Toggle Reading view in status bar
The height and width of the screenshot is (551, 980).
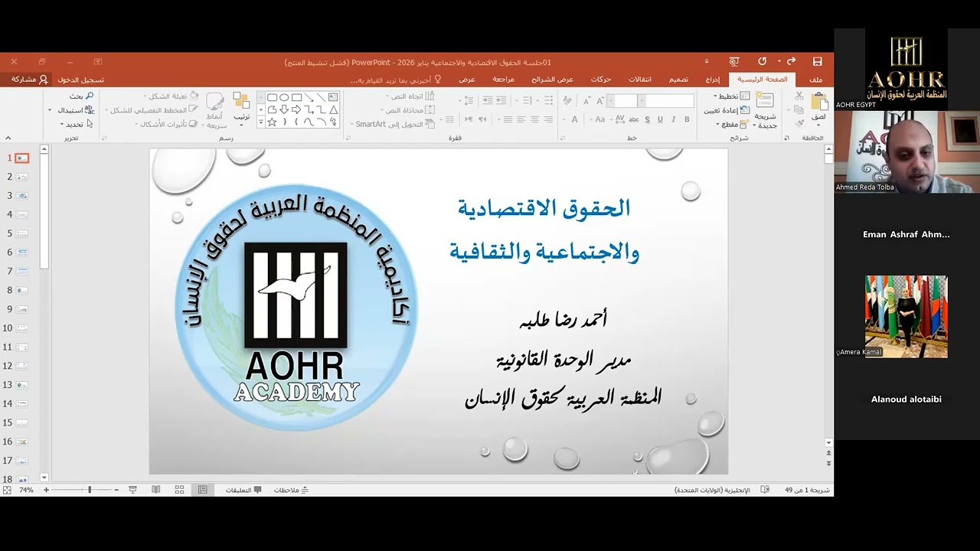pyautogui.click(x=156, y=490)
